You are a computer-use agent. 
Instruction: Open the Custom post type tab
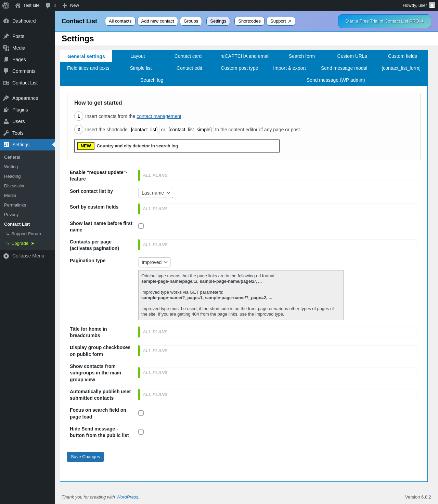tap(240, 68)
